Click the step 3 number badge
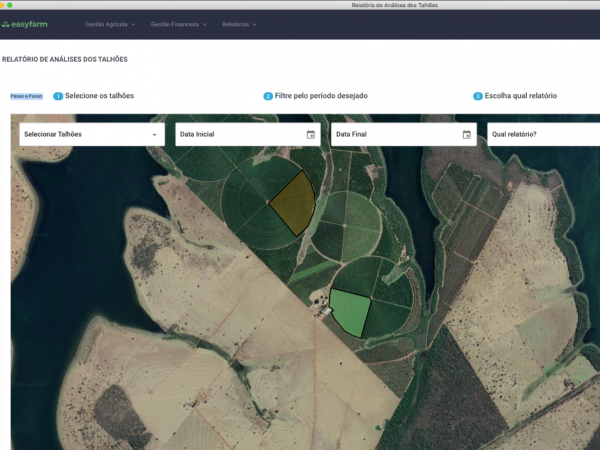This screenshot has height=450, width=600. coord(478,96)
